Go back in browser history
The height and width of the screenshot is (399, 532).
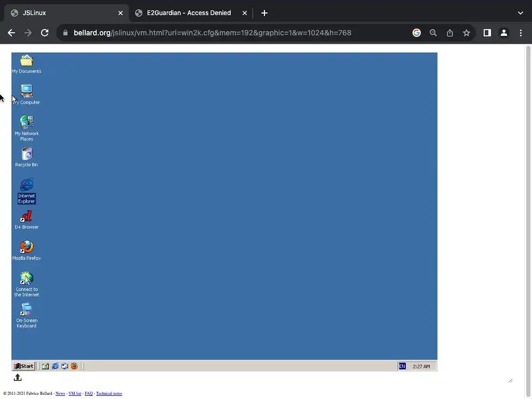point(11,33)
